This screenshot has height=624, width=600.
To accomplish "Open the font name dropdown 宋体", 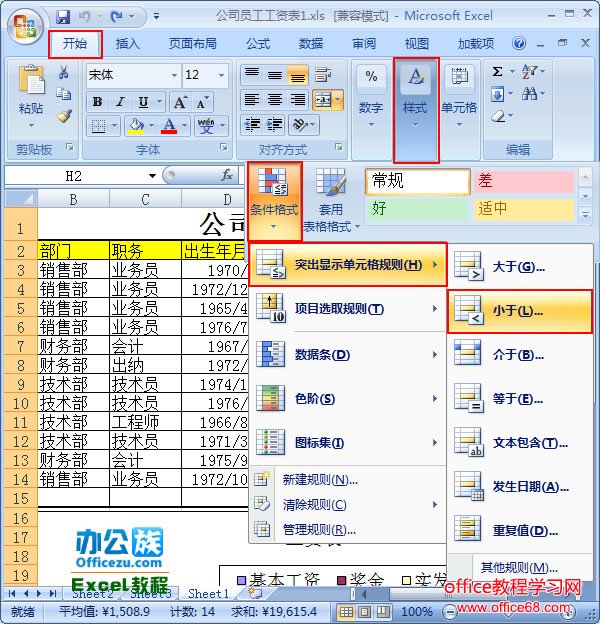I will [174, 75].
